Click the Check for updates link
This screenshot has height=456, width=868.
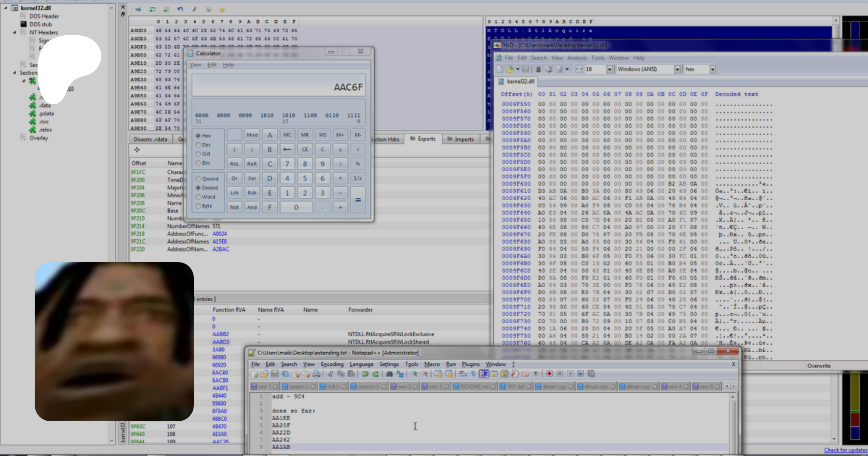click(845, 450)
